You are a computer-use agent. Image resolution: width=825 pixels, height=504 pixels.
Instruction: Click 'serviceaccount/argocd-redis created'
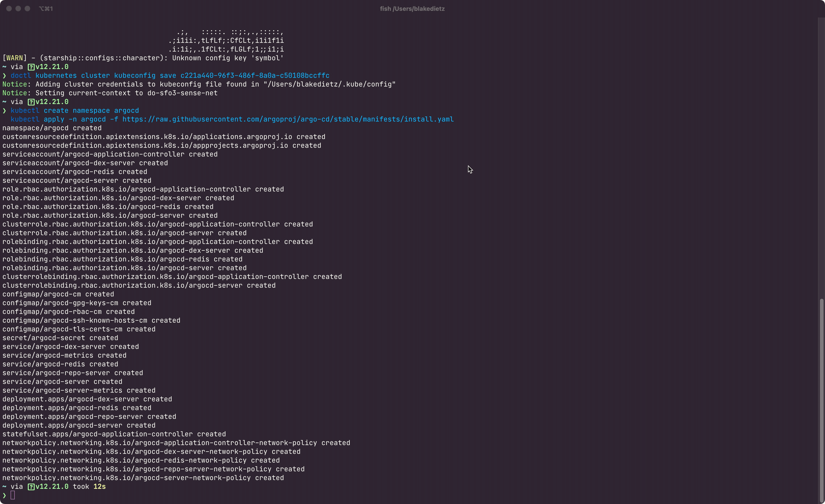click(75, 172)
